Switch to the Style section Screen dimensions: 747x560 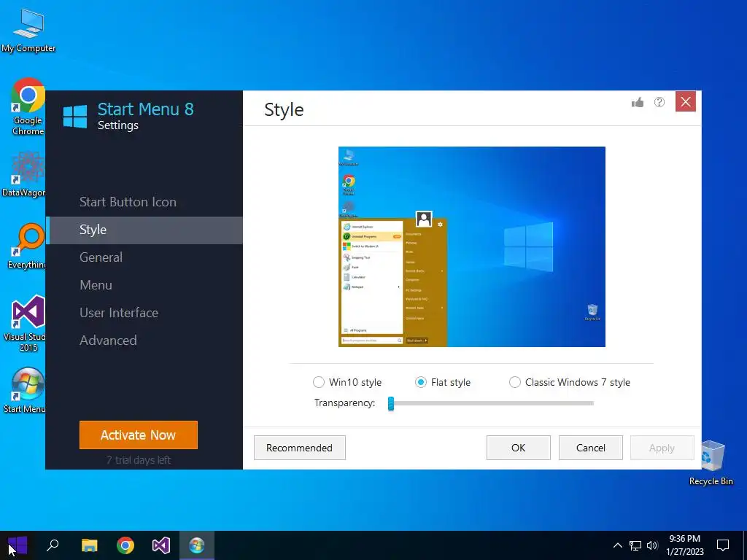point(145,230)
